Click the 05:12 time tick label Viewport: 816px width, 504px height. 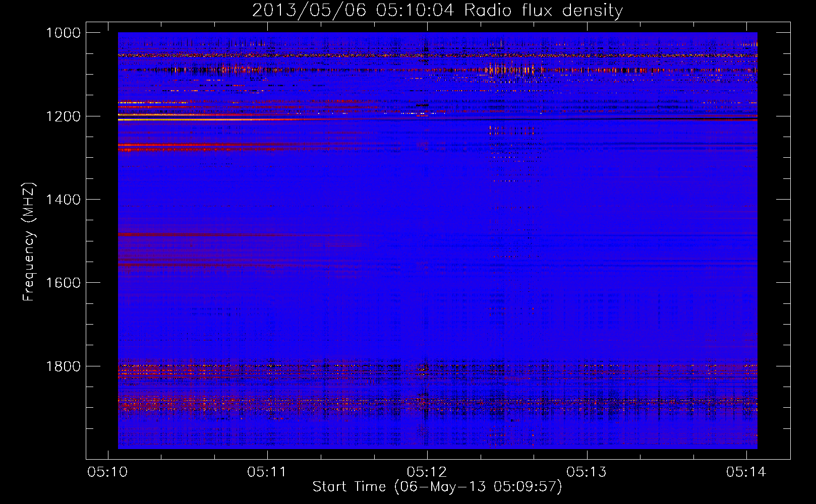[427, 472]
